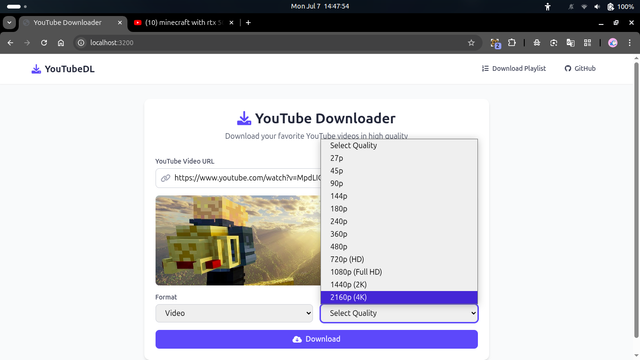Open the tab search dropdown arrow
Screen dimensions: 640x360
[9, 22]
